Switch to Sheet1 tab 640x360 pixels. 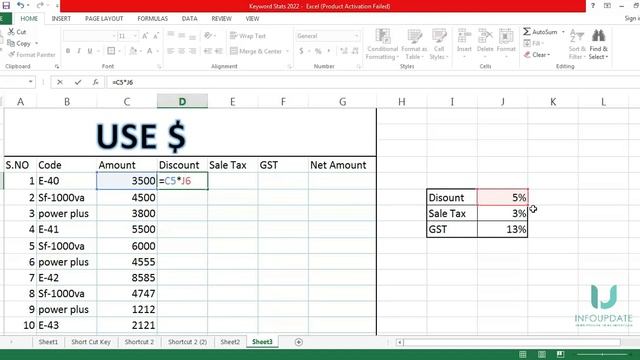coord(48,342)
